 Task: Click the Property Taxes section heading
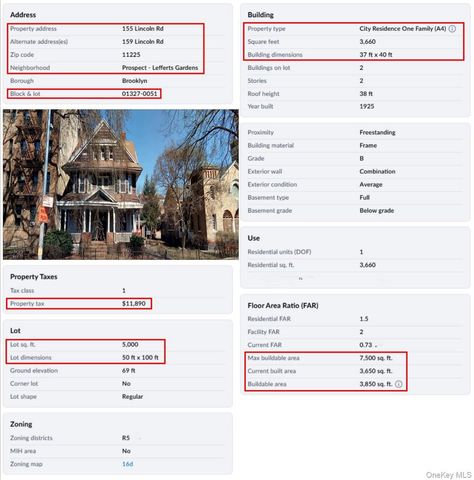point(34,277)
